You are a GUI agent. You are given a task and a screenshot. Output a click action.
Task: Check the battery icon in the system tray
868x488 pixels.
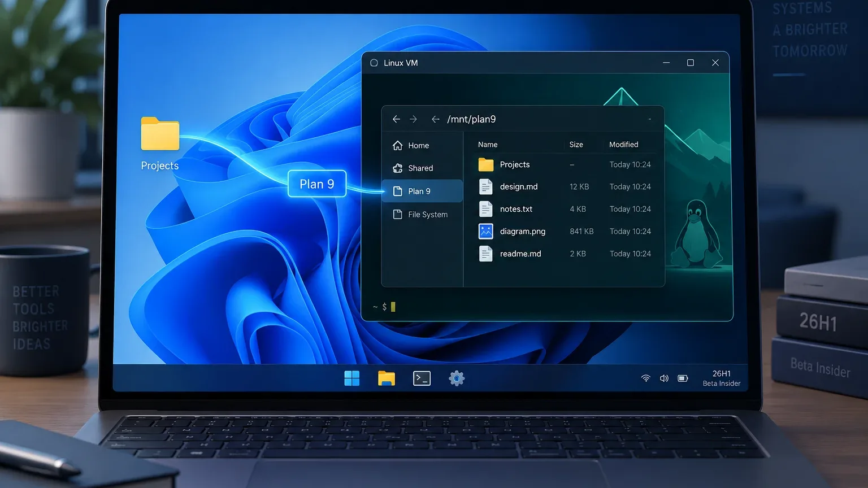(x=683, y=378)
